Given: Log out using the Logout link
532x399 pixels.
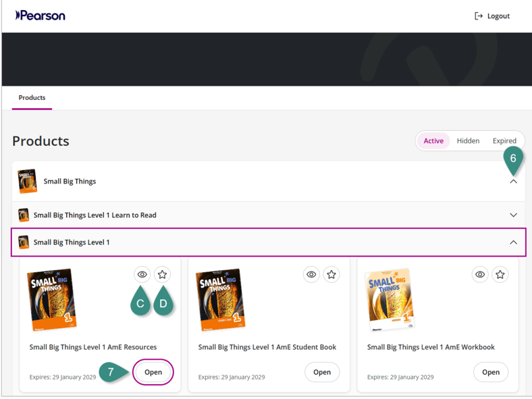Looking at the screenshot, I should (492, 16).
